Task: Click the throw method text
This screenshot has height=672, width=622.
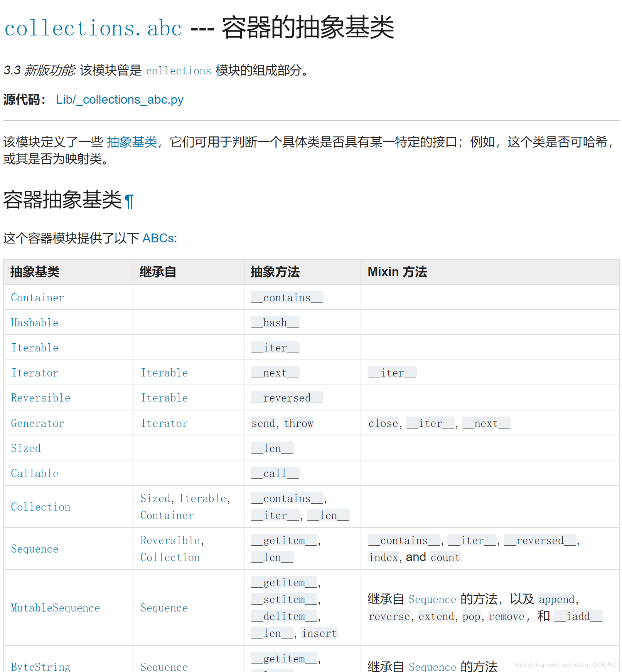Action: pos(298,423)
